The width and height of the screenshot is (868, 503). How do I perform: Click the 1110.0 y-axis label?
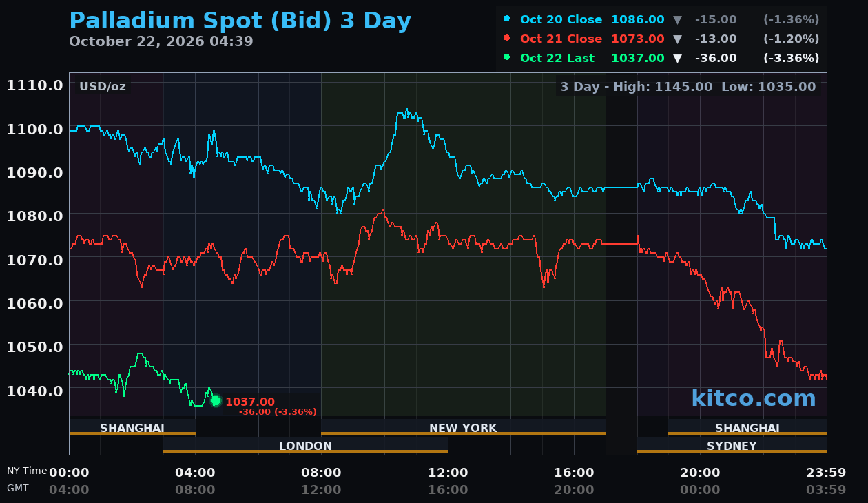(35, 85)
